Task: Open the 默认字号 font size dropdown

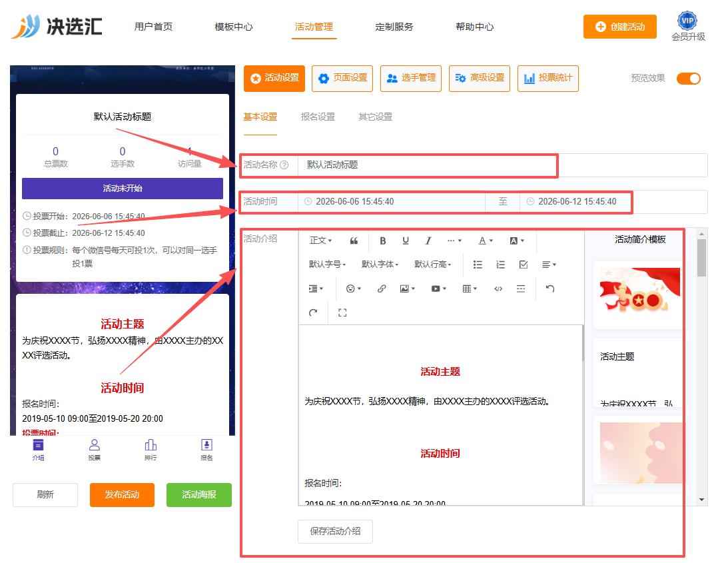Action: pos(327,265)
